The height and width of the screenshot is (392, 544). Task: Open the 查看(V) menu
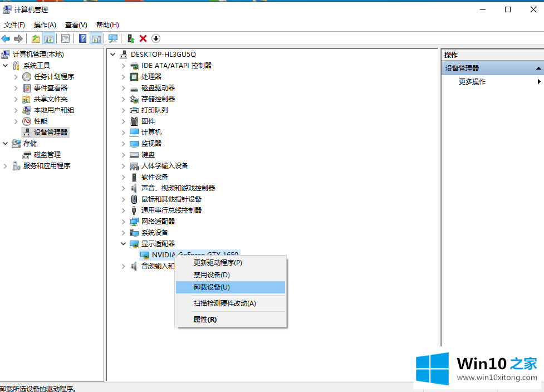(76, 25)
